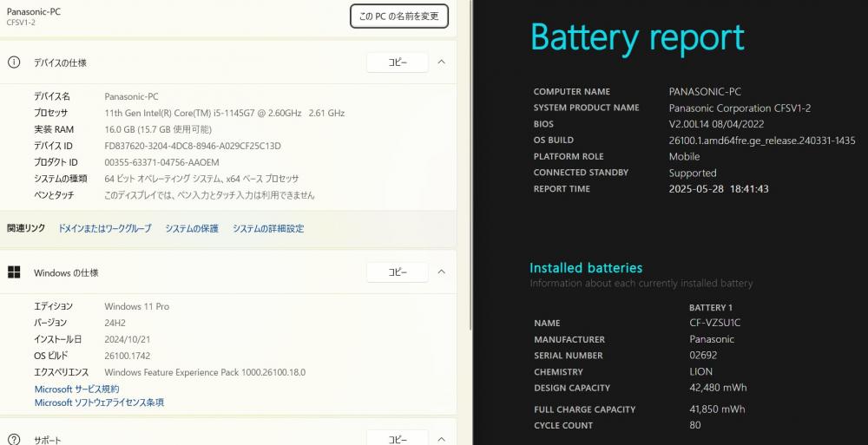The image size is (868, 445).
Task: Select the pen and touch value text
Action: coord(209,195)
